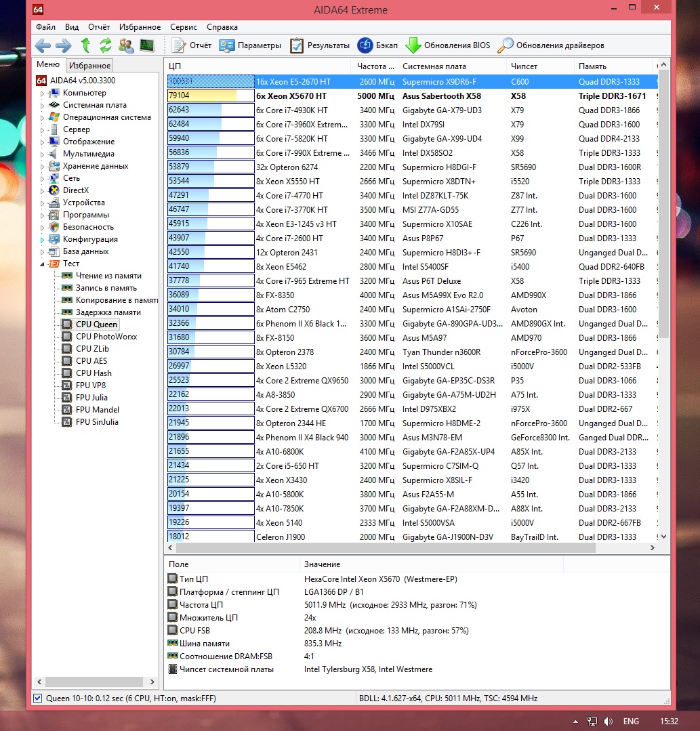Open the Сервис menu

tap(183, 27)
